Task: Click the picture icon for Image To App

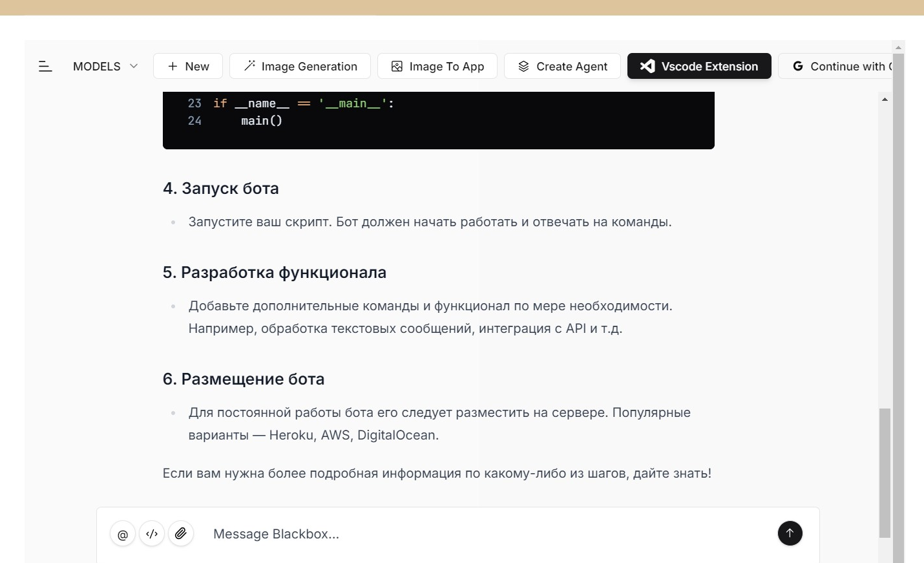Action: coord(397,66)
